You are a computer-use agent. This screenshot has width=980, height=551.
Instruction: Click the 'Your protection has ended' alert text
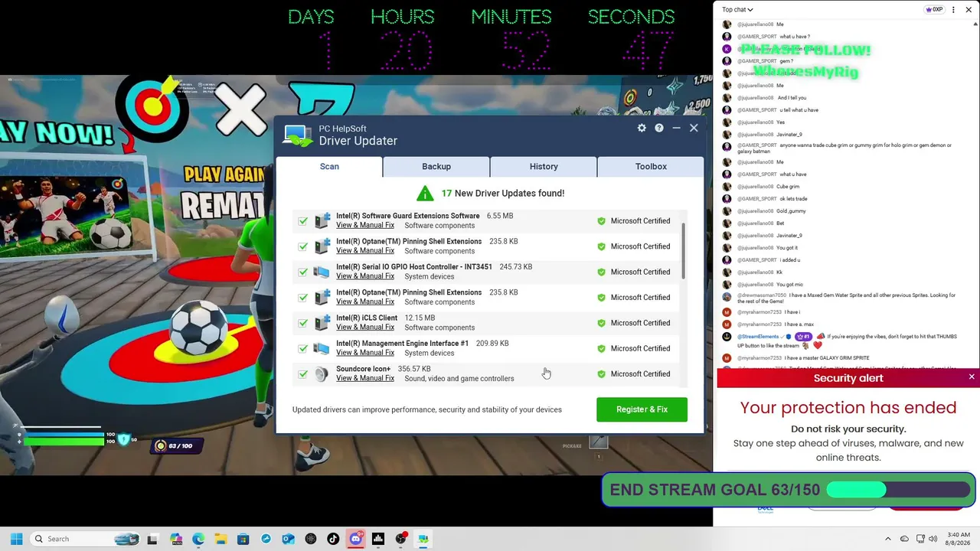coord(848,408)
